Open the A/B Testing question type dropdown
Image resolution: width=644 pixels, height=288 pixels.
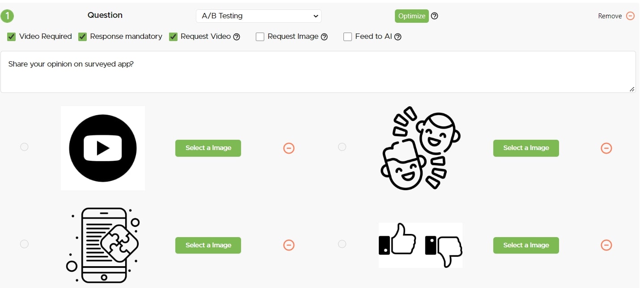tap(258, 16)
